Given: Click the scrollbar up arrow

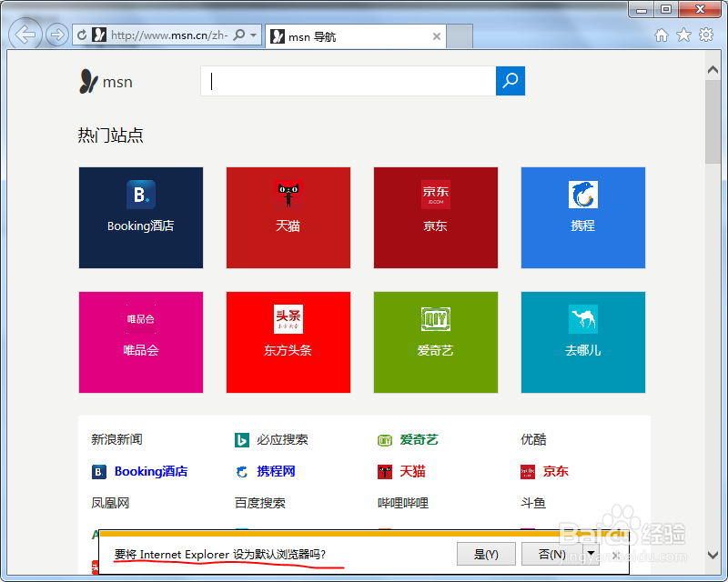Looking at the screenshot, I should 713,70.
